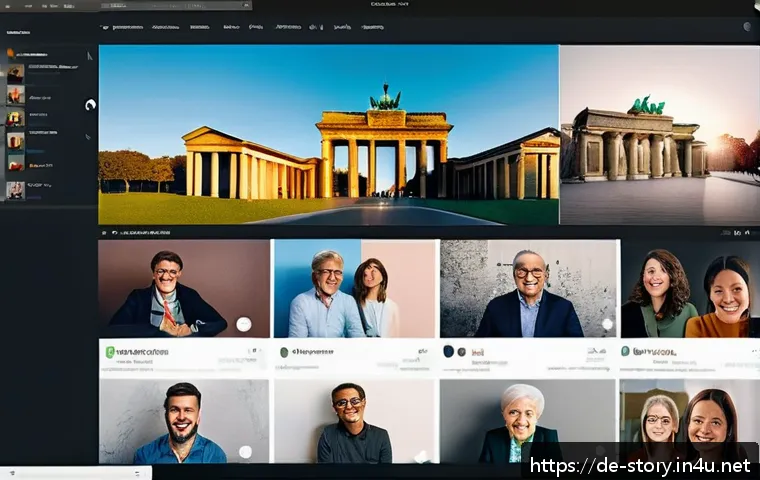Click the icon at the right end of the bottom white bar
This screenshot has height=480, width=760.
click(x=137, y=473)
